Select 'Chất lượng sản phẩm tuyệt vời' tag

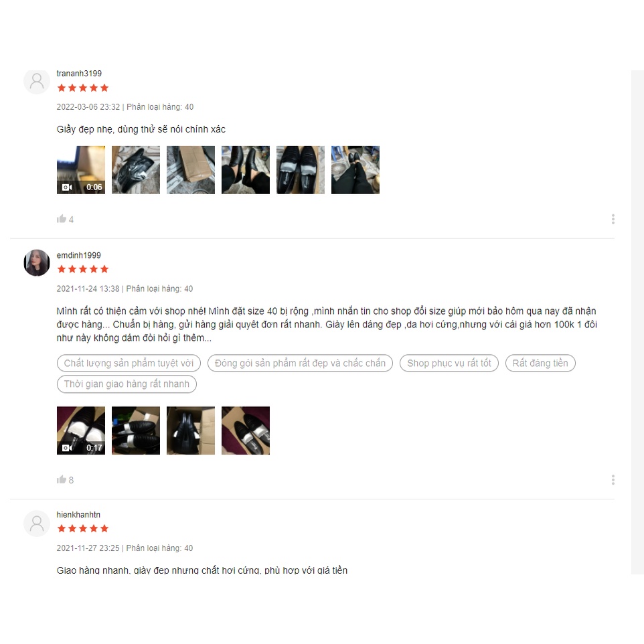[129, 363]
